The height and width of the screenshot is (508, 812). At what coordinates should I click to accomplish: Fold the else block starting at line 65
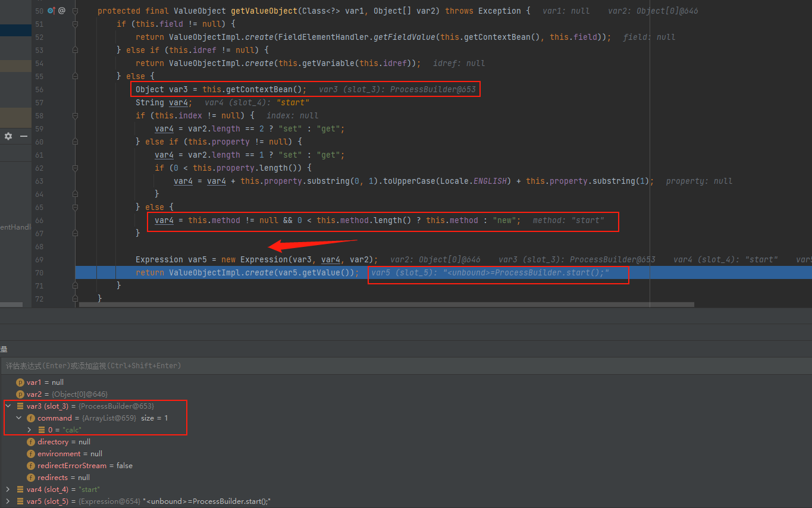point(75,207)
